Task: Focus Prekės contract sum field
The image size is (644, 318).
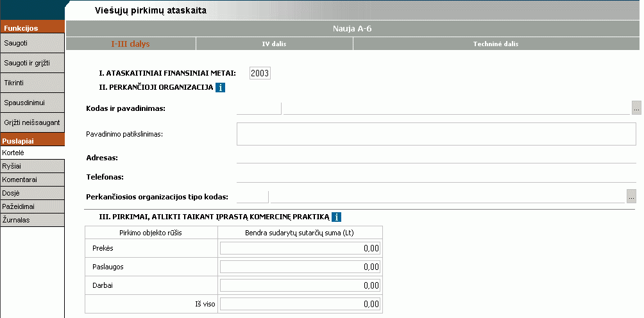Action: pos(300,248)
